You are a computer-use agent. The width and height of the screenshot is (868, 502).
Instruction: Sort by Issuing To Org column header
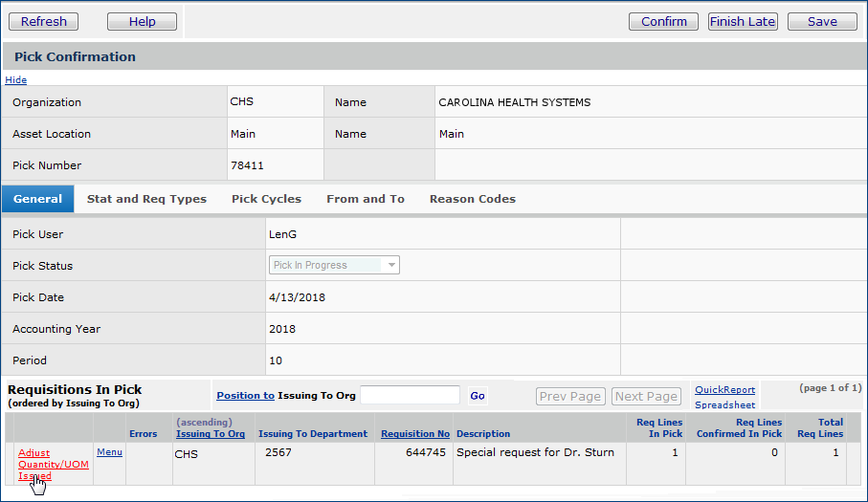211,433
